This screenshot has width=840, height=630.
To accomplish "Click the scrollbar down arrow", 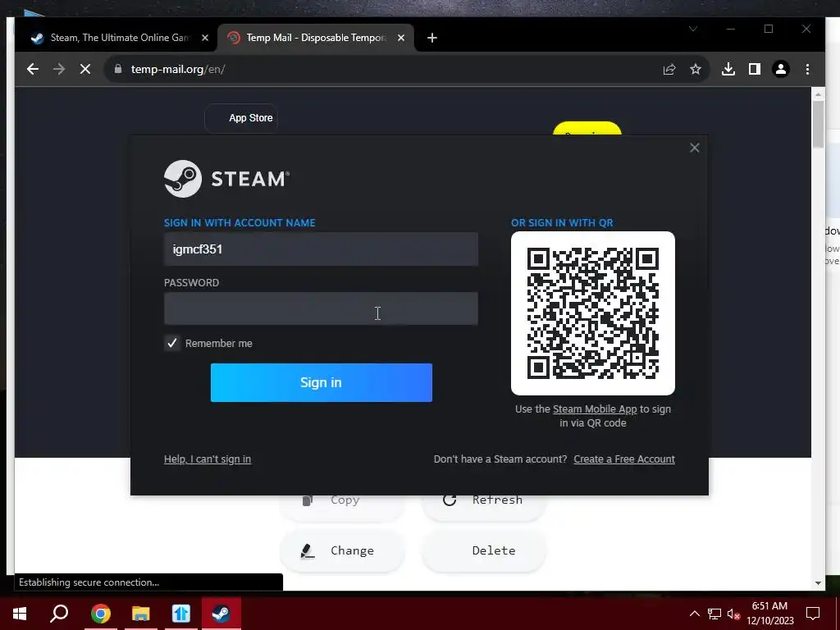I will (x=818, y=583).
